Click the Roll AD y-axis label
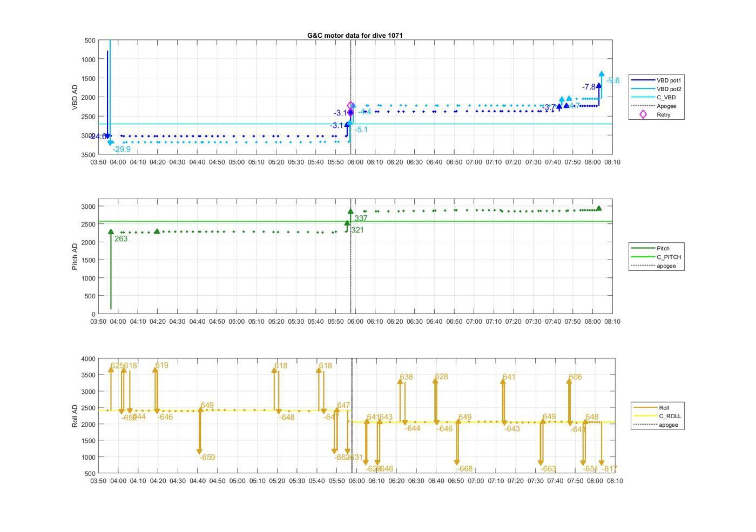The image size is (756, 532). [x=75, y=415]
